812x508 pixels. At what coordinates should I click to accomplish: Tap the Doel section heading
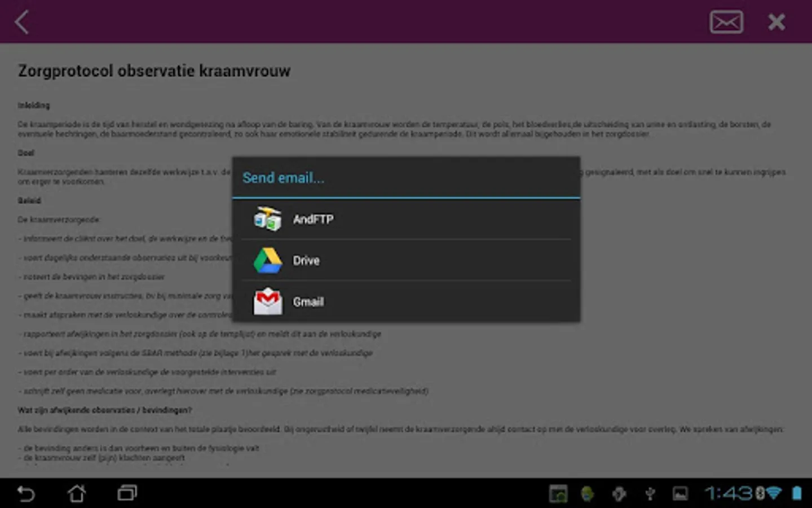click(x=26, y=153)
